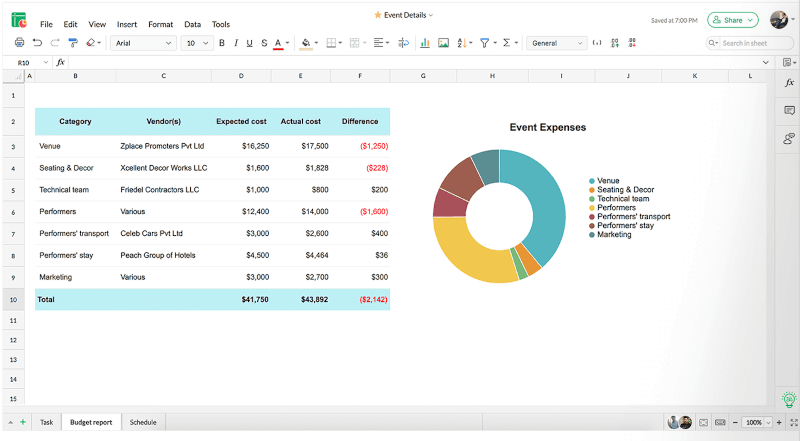The width and height of the screenshot is (800, 441).
Task: Click the Print icon in toolbar
Action: 20,43
